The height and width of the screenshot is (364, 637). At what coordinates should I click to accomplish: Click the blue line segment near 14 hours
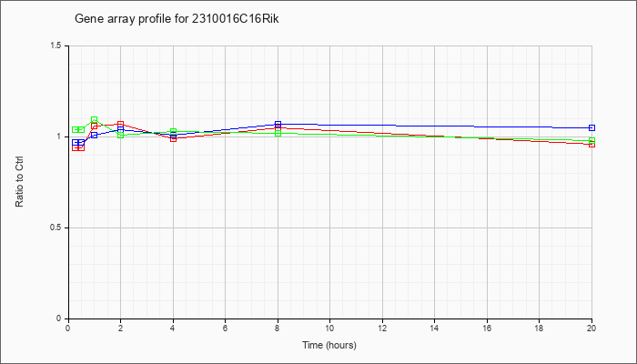(x=434, y=126)
